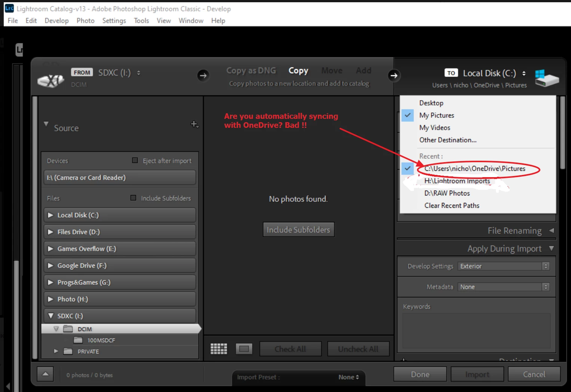The image size is (571, 392).
Task: Add a source with the plus icon
Action: 194,124
